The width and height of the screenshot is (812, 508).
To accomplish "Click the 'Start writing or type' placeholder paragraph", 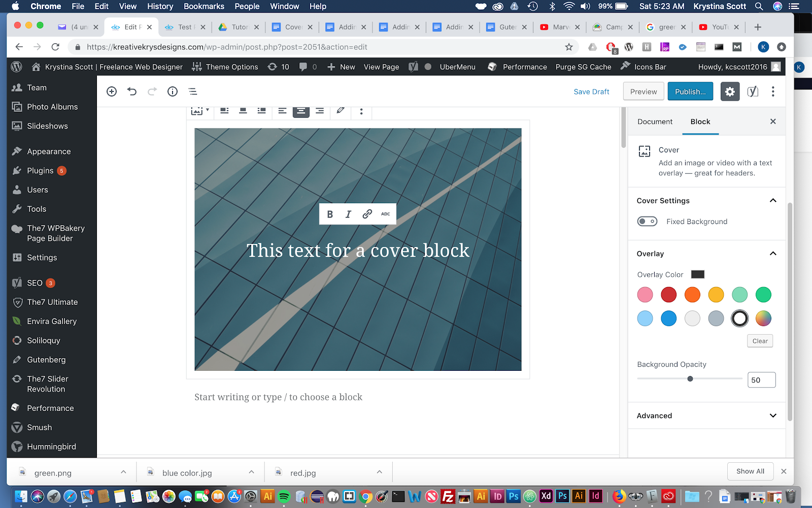I will 278,397.
